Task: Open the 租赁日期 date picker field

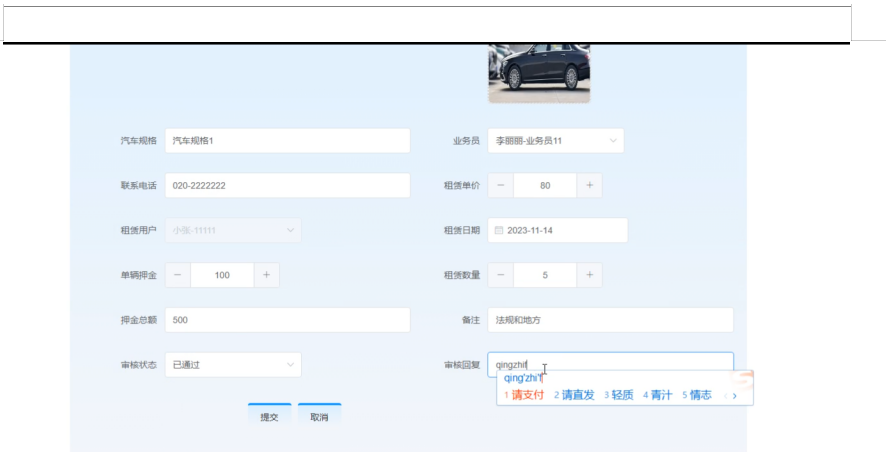Action: (558, 230)
